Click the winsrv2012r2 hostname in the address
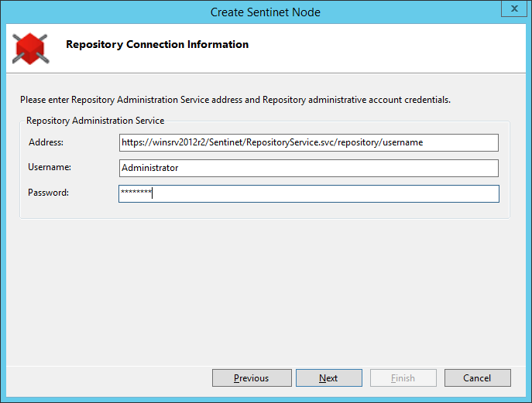532x403 pixels. pos(180,142)
